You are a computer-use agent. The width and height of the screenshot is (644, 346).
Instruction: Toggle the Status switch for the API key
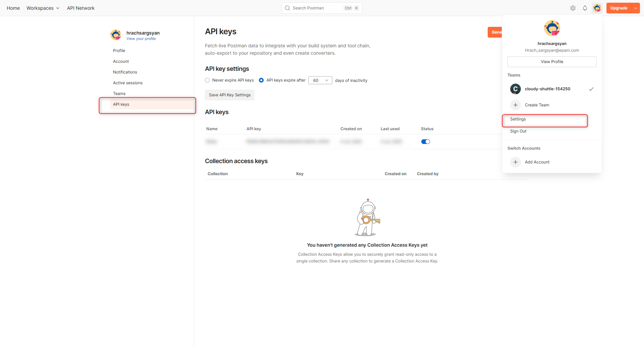[425, 141]
